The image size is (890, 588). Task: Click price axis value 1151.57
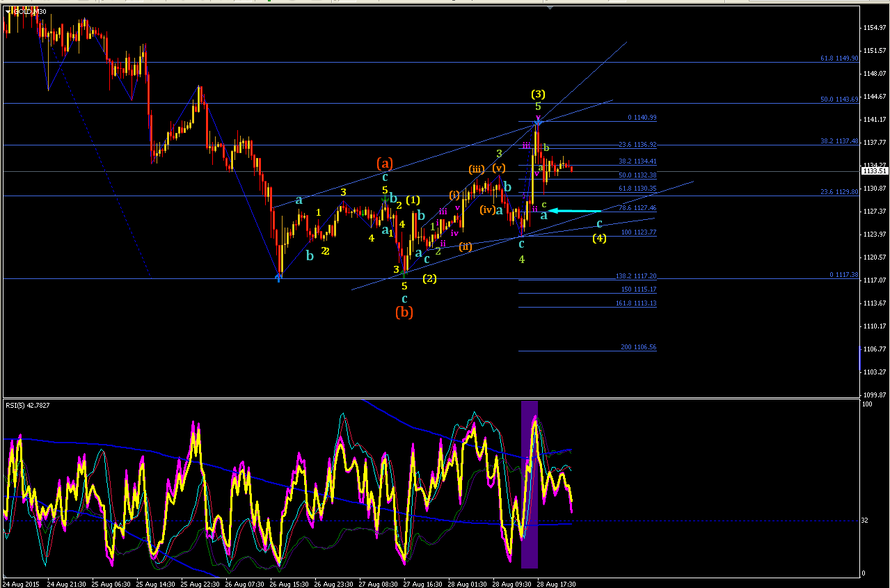pyautogui.click(x=874, y=51)
